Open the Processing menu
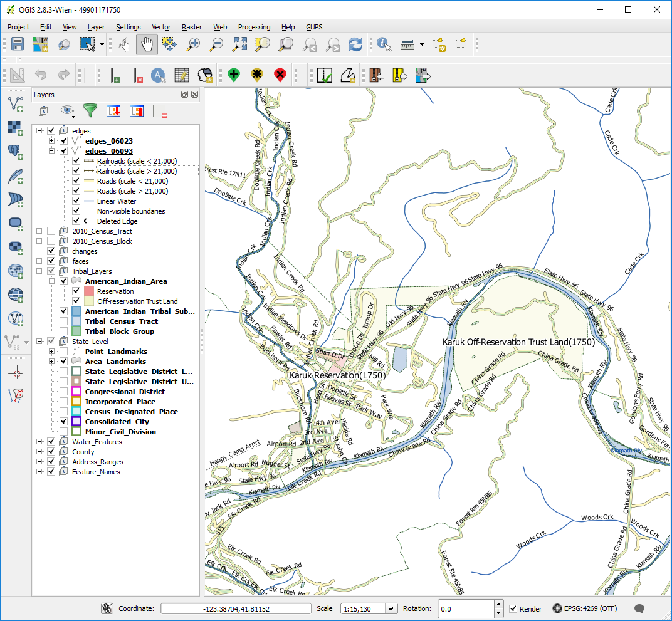This screenshot has width=672, height=621. tap(254, 27)
